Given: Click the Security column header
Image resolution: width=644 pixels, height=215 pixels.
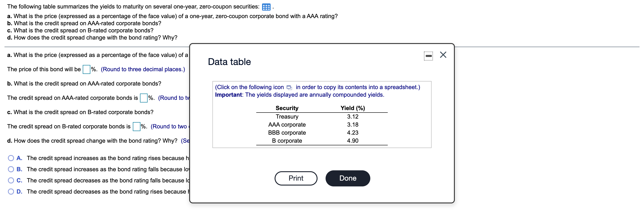Looking at the screenshot, I should 287,108.
